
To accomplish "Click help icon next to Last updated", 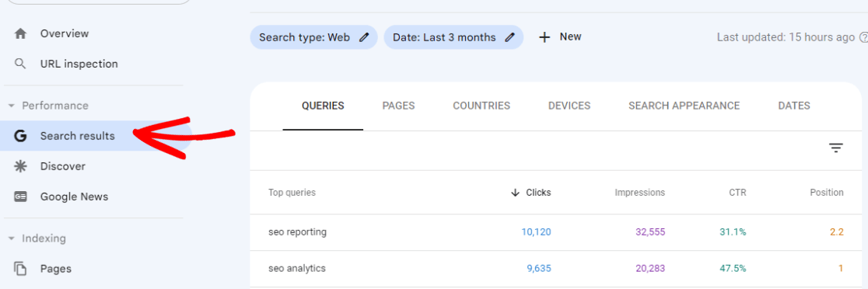I will click(x=863, y=37).
